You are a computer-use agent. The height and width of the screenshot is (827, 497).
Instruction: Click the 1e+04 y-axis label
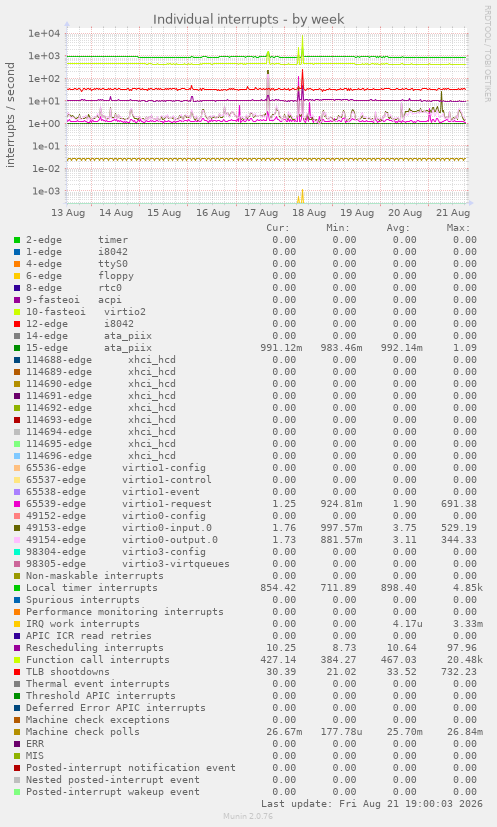45,33
